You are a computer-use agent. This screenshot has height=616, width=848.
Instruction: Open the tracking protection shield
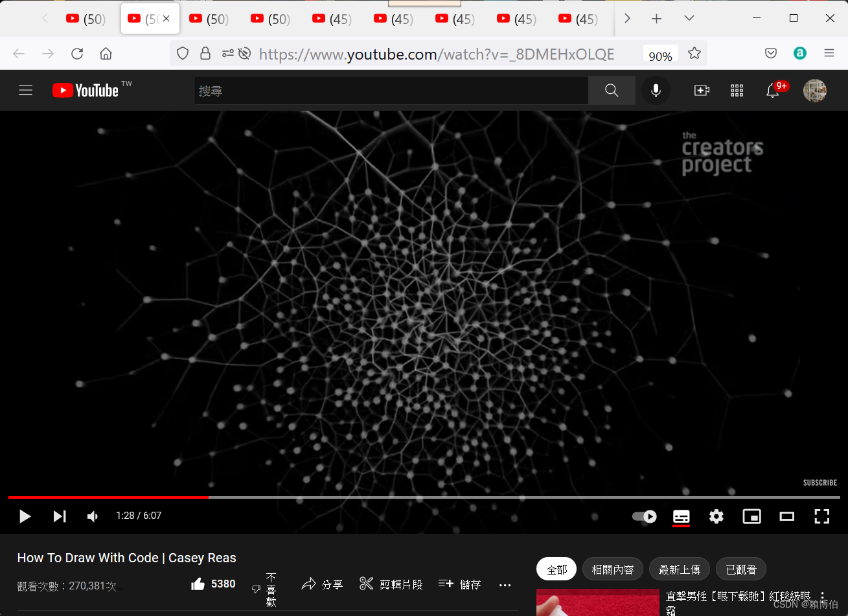point(183,54)
